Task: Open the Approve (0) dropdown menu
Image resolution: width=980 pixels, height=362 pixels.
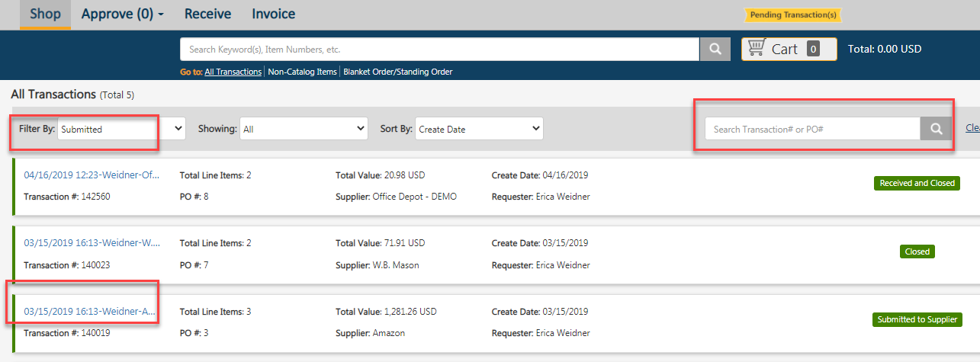Action: (123, 14)
